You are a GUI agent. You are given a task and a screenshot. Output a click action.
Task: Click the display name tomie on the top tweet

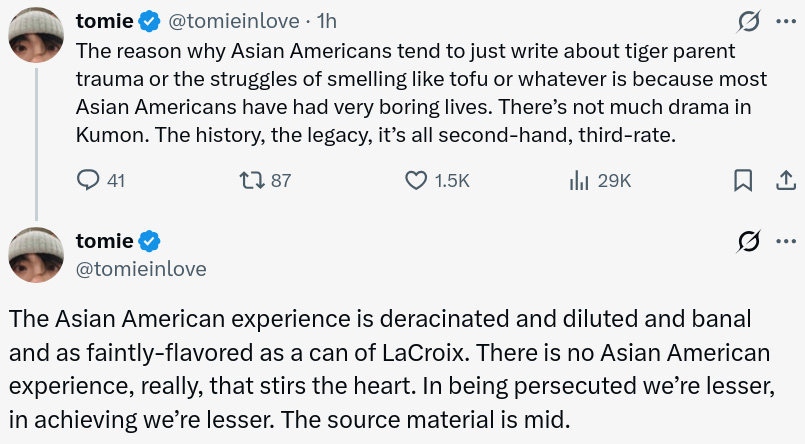(104, 20)
